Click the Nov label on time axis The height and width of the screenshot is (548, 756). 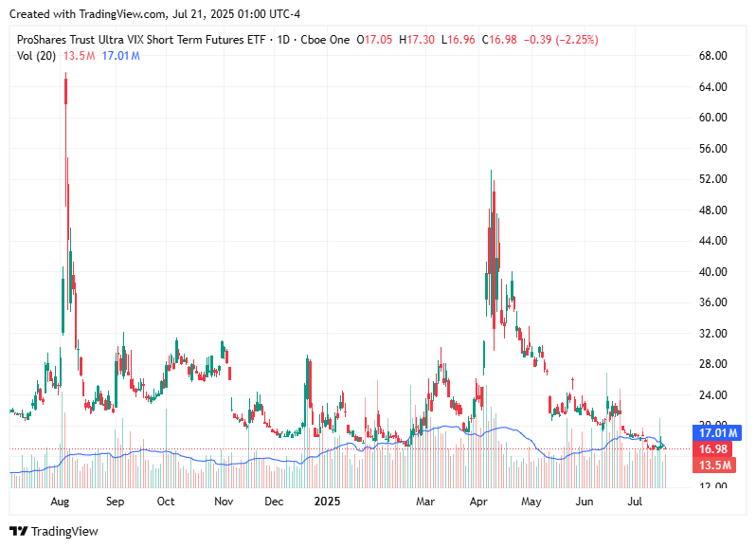224,502
